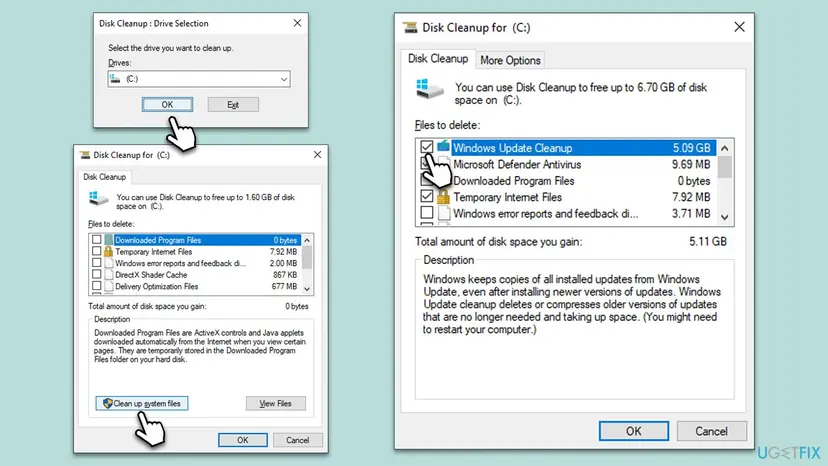Uncheck Temporary Internet Files in large window

click(x=427, y=197)
